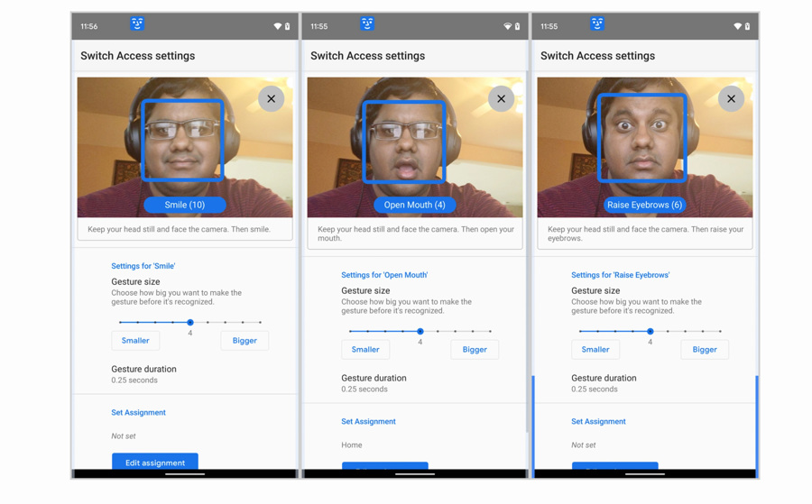Tap the Wi-Fi icon in the right-hand screen's status bar

coord(737,26)
